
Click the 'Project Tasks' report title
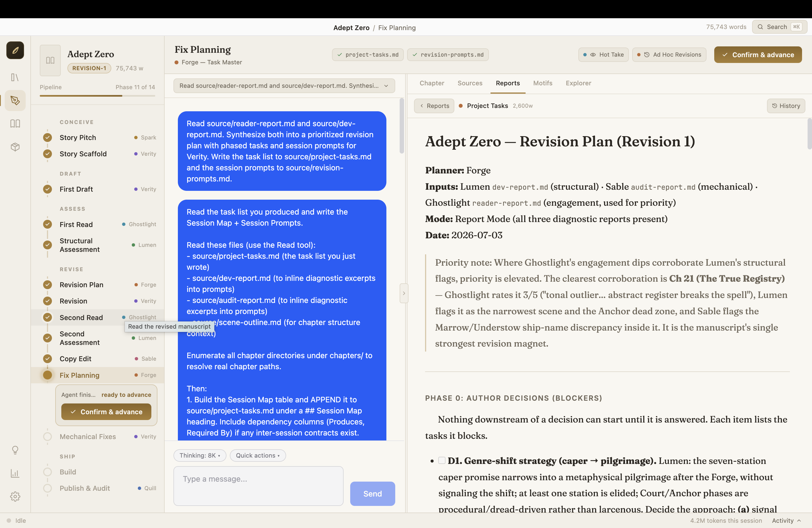tap(487, 106)
